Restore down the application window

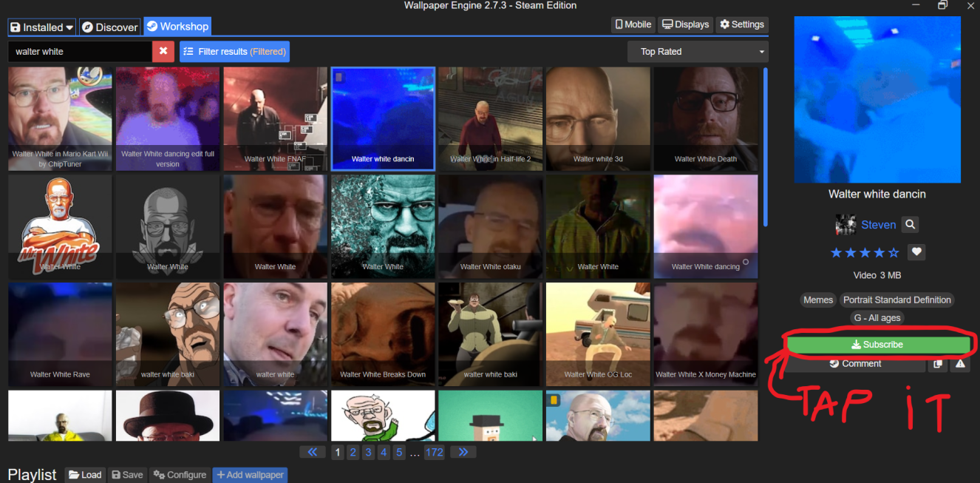(942, 5)
